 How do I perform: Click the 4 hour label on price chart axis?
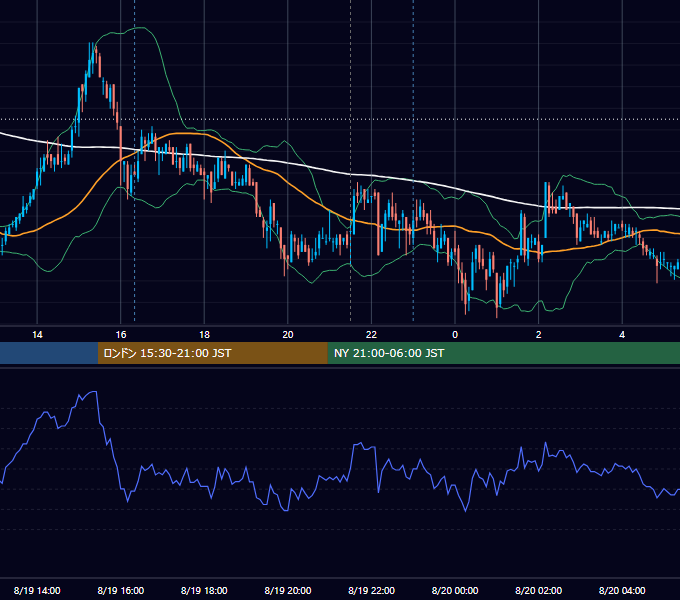click(x=622, y=335)
